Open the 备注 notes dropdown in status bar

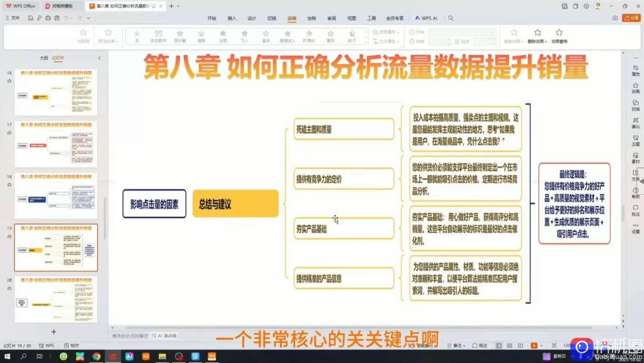457,345
